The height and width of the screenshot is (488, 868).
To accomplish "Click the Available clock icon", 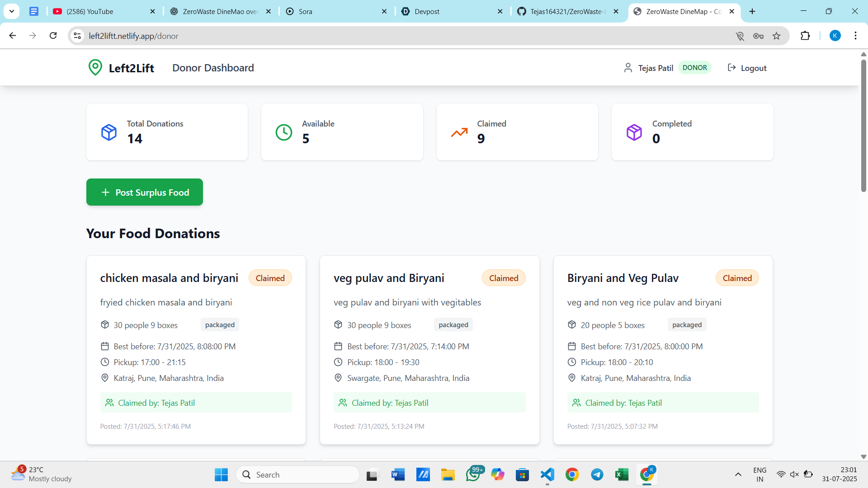I will point(284,132).
